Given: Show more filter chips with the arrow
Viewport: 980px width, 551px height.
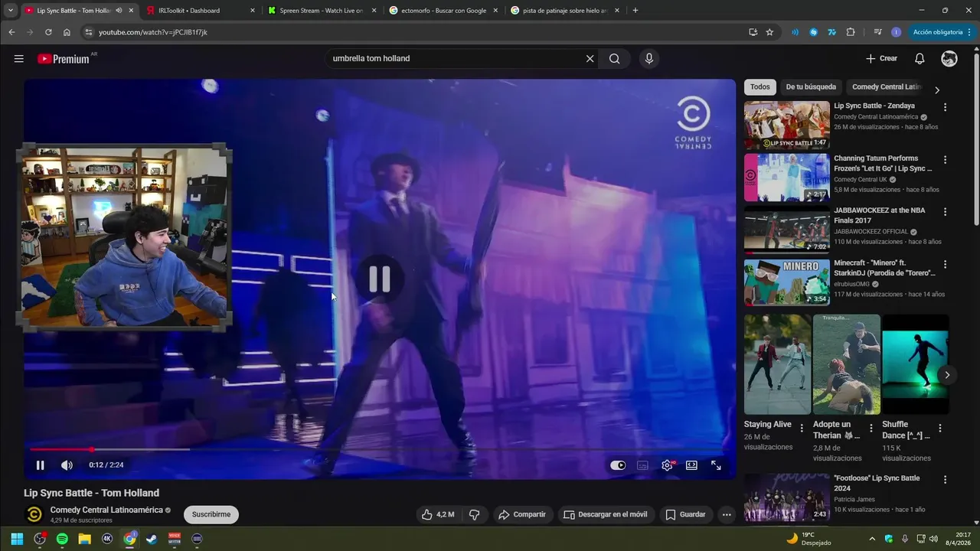Looking at the screenshot, I should point(936,90).
